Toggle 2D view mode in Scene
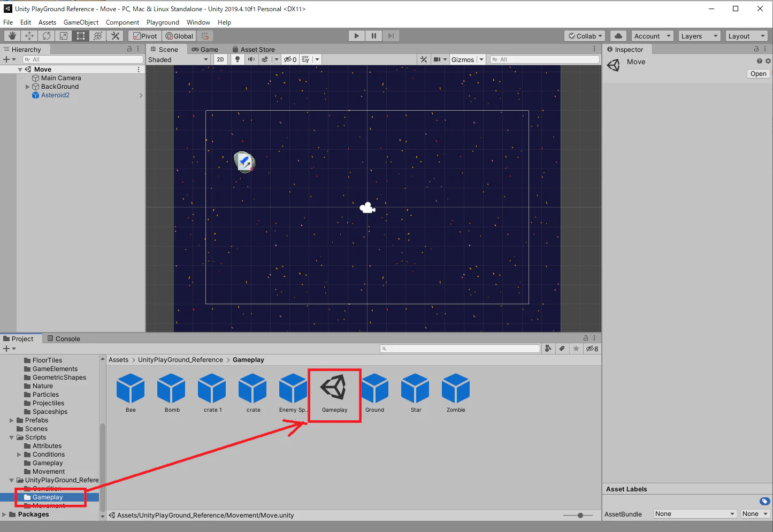The height and width of the screenshot is (532, 773). coord(220,59)
